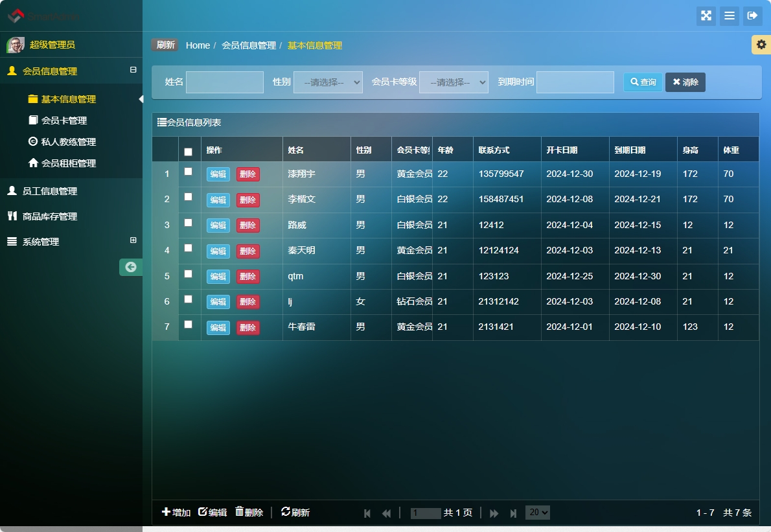Image resolution: width=771 pixels, height=532 pixels.
Task: Click the page number input box
Action: click(x=426, y=513)
